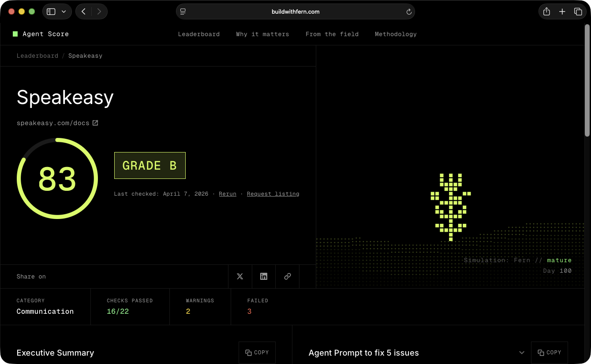Click the Safari Share toolbar icon
Image resolution: width=591 pixels, height=364 pixels.
pos(546,12)
